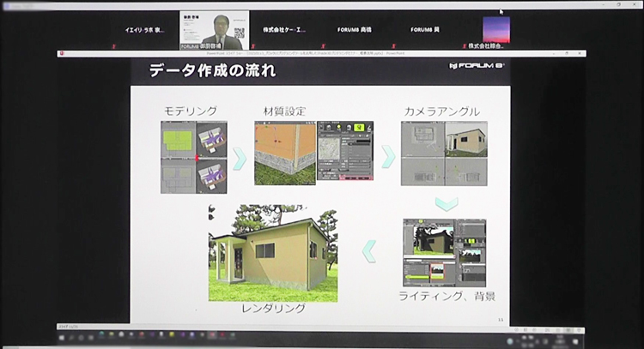Click the 材質設定 label
Image resolution: width=644 pixels, height=349 pixels.
(284, 111)
